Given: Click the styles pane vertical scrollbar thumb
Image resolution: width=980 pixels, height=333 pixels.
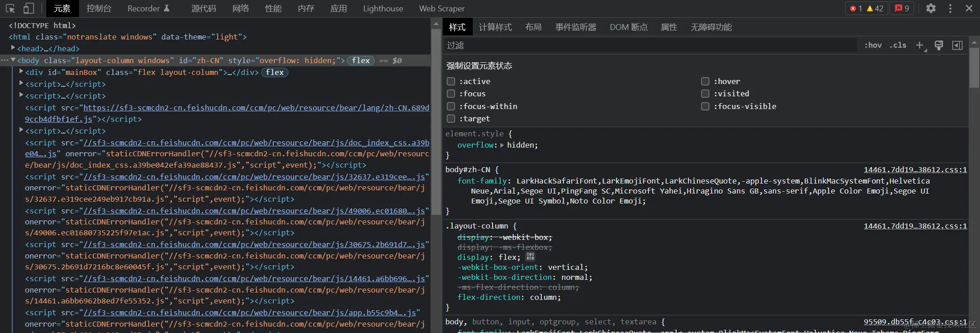Looking at the screenshot, I should click(974, 67).
